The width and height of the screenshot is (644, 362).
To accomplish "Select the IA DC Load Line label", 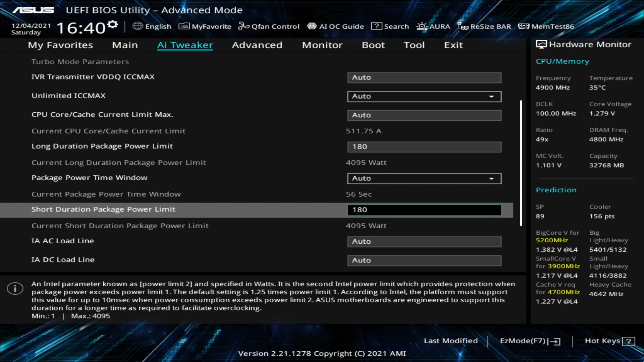I will [63, 259].
